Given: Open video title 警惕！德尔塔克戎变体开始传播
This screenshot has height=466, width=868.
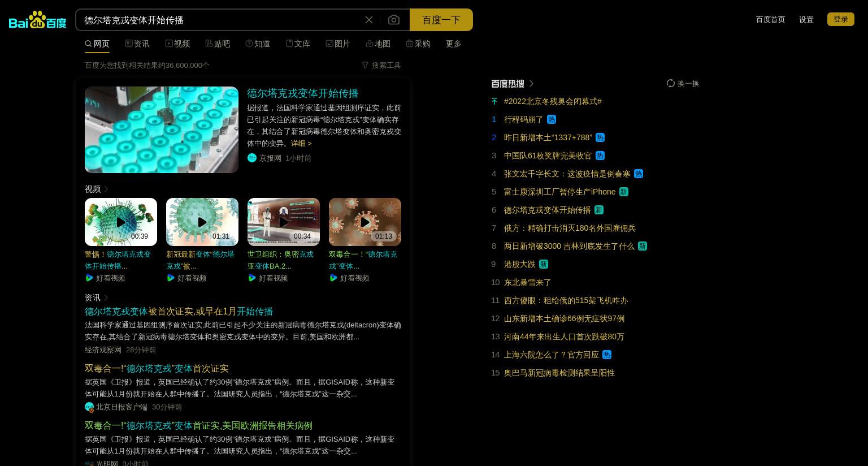Looking at the screenshot, I should (118, 260).
